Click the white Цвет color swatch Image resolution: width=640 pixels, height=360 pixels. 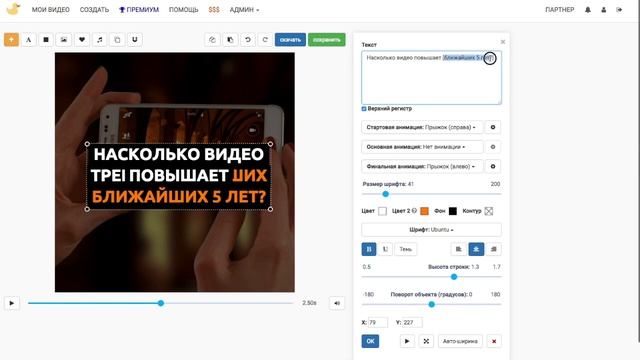(x=382, y=211)
